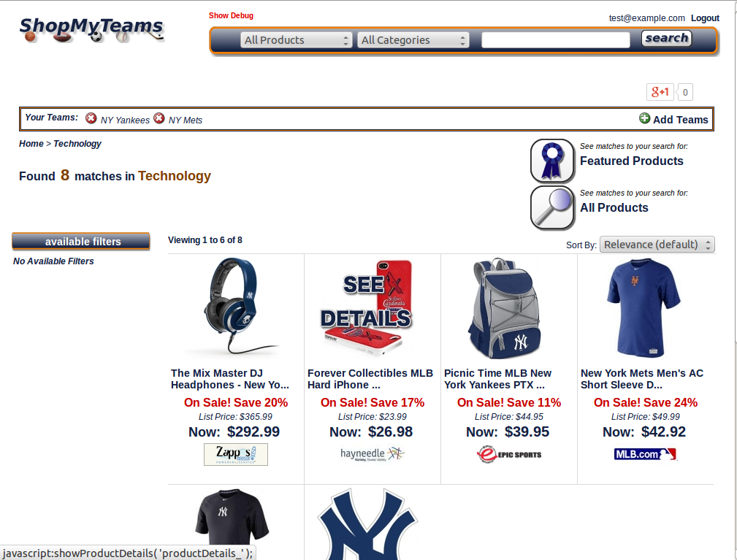This screenshot has width=737, height=560.
Task: Click the available filters header button
Action: (81, 241)
